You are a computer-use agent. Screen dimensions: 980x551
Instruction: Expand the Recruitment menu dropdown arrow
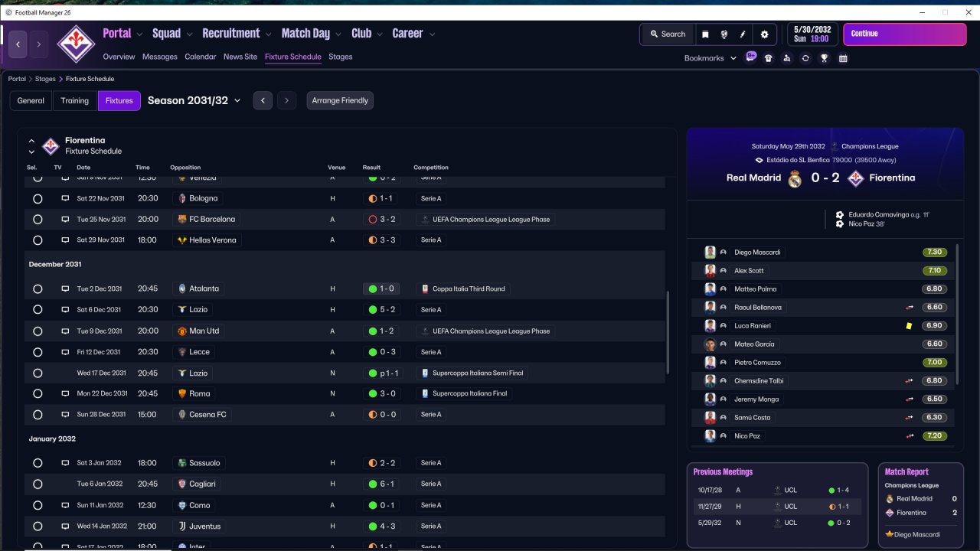(x=268, y=34)
